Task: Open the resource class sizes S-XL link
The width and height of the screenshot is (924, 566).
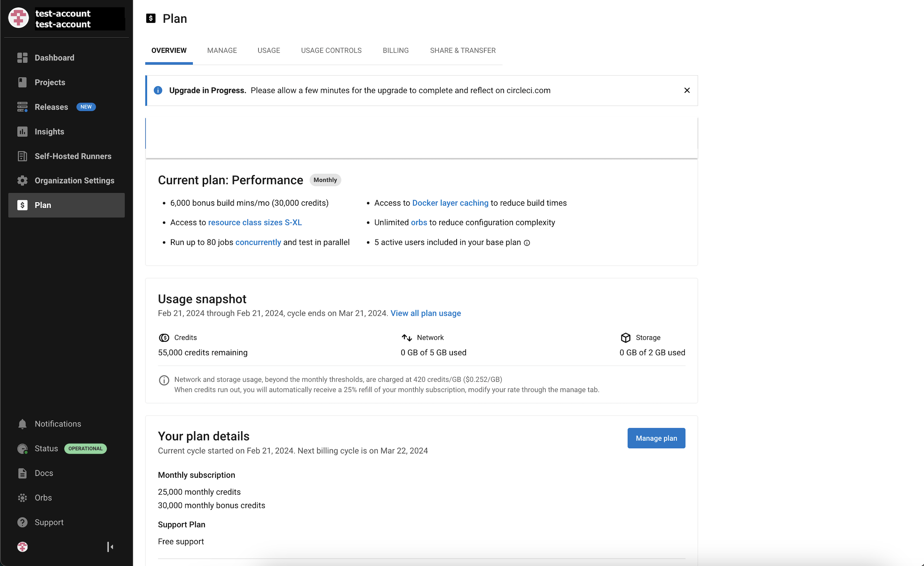Action: tap(255, 223)
